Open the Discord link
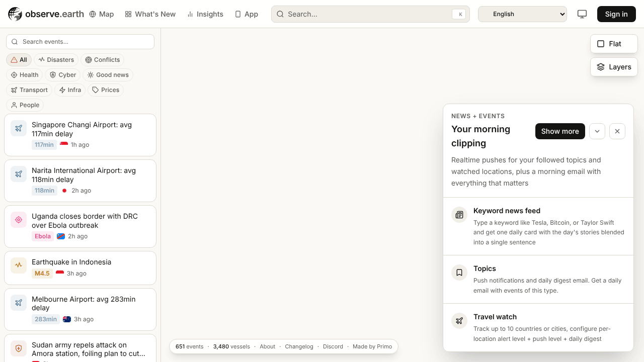 333,346
